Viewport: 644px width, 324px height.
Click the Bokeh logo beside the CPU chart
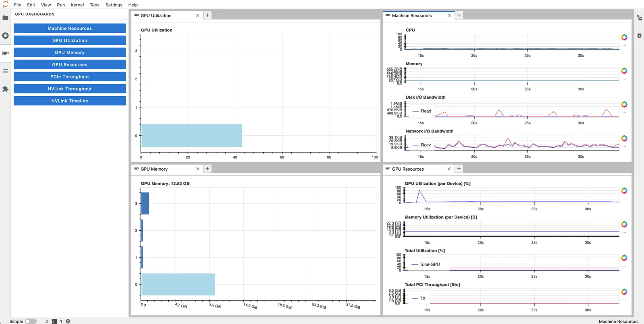click(x=624, y=37)
